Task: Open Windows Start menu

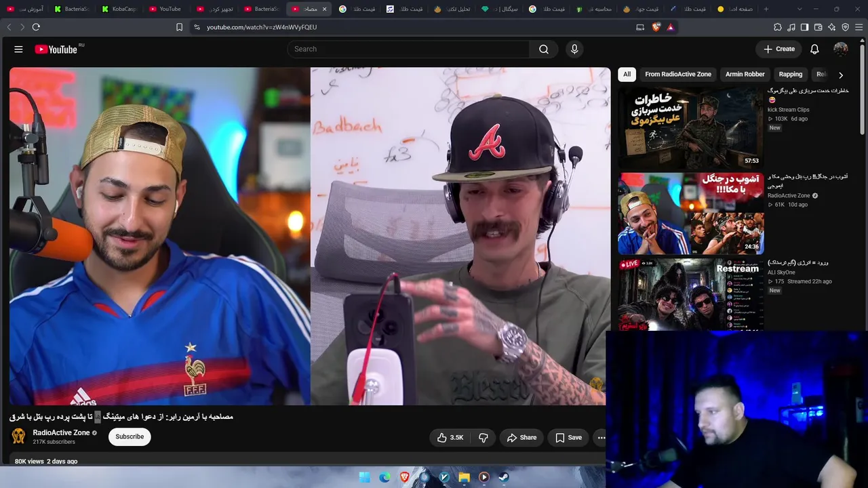Action: pos(365,477)
